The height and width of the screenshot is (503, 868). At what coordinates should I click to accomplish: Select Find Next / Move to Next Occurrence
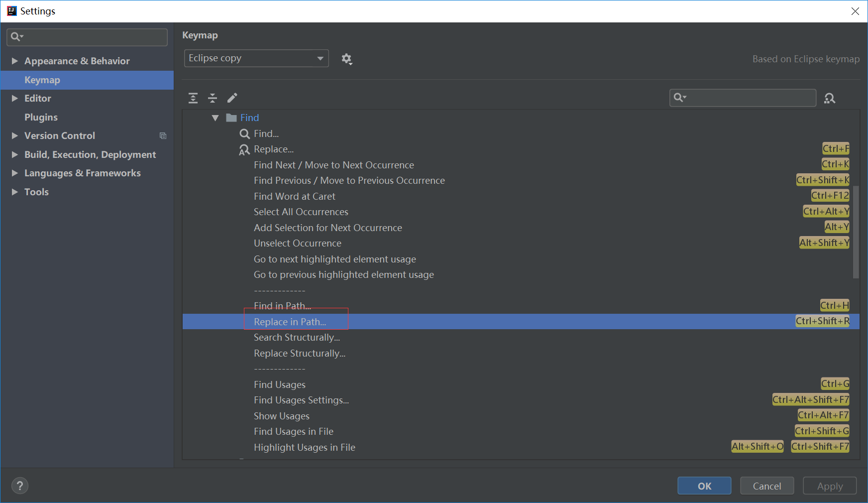click(x=521, y=165)
